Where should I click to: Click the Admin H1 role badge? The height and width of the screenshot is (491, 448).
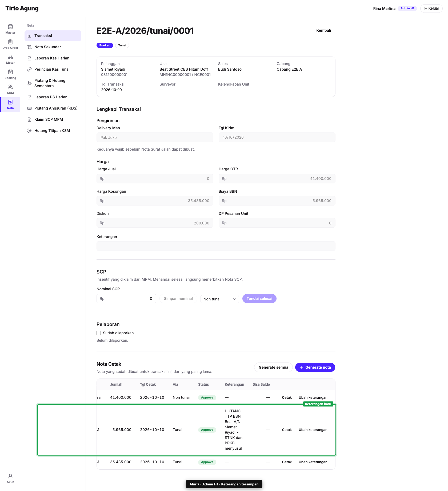pyautogui.click(x=407, y=9)
